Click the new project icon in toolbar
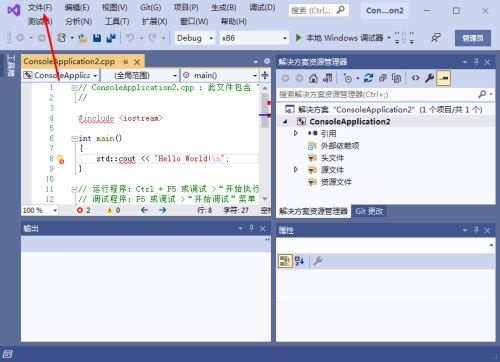Screen dimensions: 500x362 click(x=61, y=38)
